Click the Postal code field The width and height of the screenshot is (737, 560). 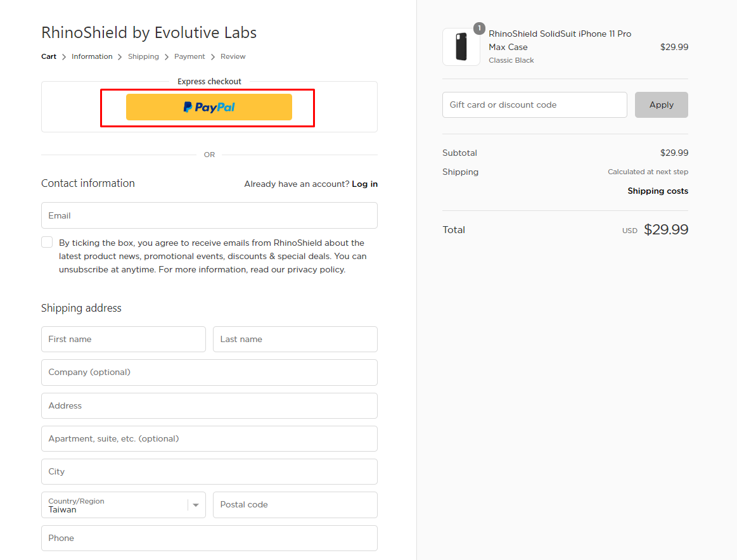(295, 505)
